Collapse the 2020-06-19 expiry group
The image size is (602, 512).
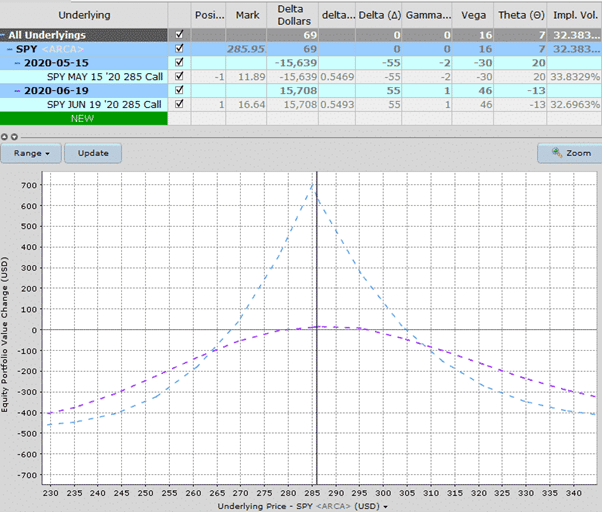16,90
